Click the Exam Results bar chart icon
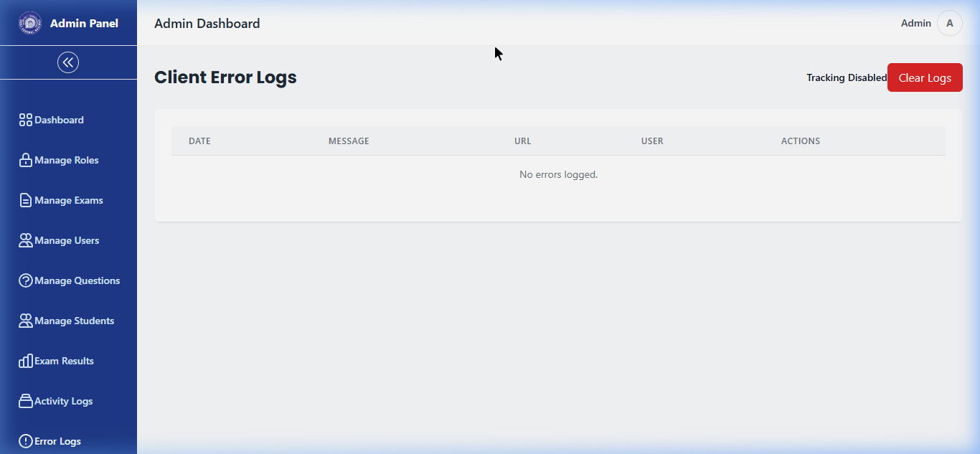The width and height of the screenshot is (980, 454). pyautogui.click(x=26, y=361)
